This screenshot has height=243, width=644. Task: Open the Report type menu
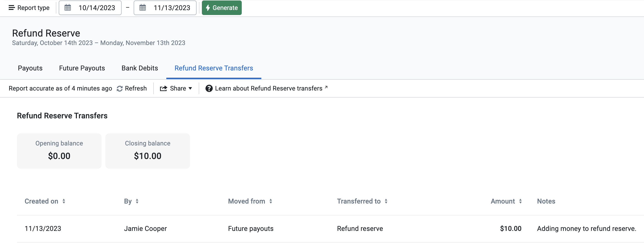click(x=29, y=8)
